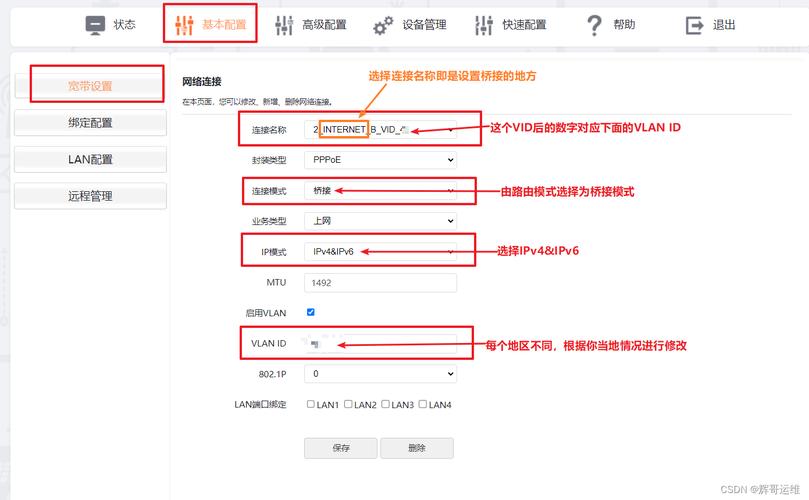Viewport: 809px width, 500px height.
Task: Check the LAN1 port binding box
Action: click(311, 404)
